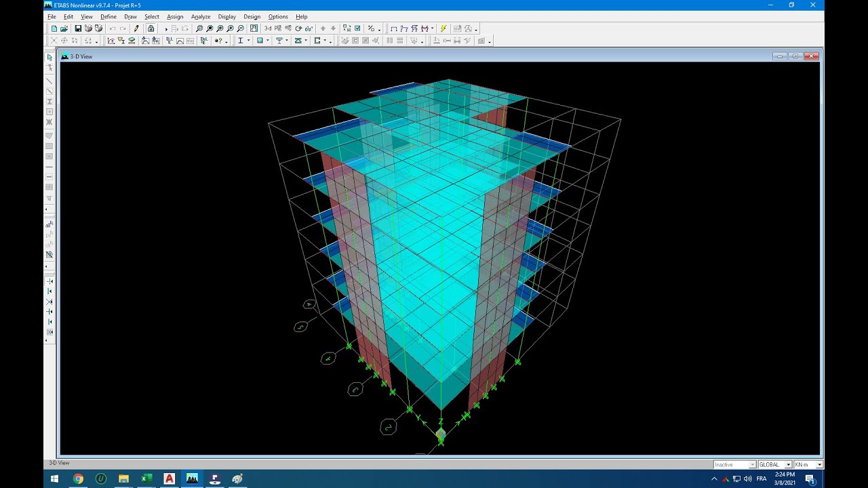
Task: Click the Zoom Out One Step magnifier
Action: (x=241, y=28)
